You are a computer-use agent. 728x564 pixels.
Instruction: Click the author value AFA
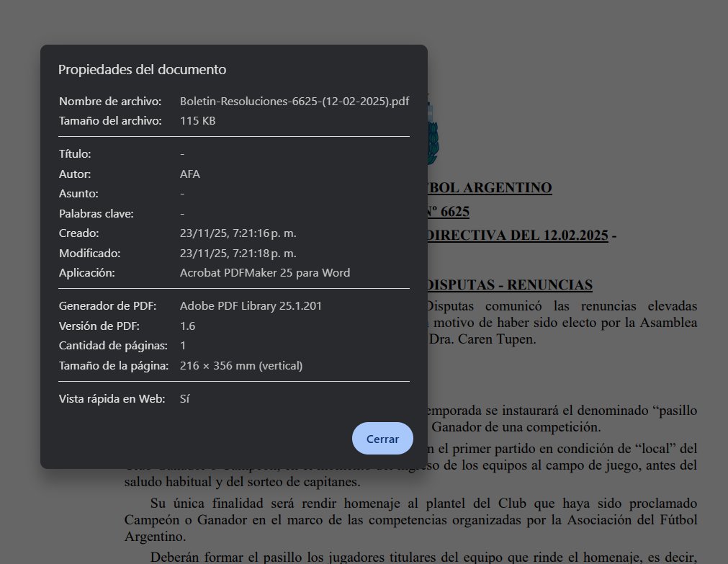click(x=189, y=174)
